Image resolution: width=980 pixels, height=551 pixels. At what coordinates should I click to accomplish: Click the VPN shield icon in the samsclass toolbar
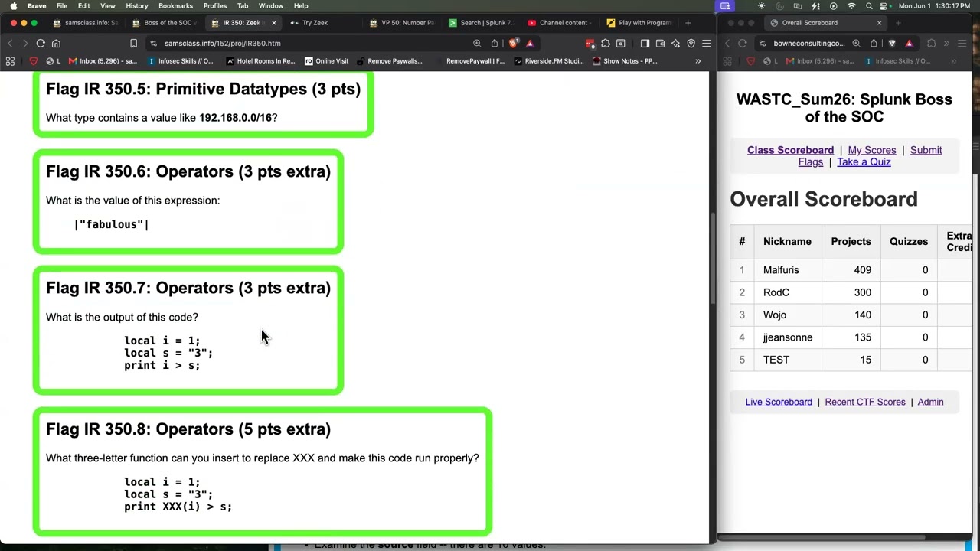coord(691,44)
